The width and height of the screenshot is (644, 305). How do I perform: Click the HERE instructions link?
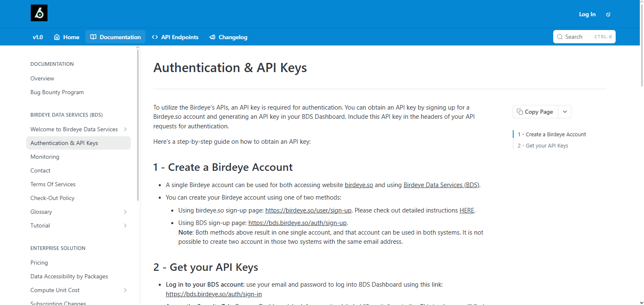click(467, 210)
